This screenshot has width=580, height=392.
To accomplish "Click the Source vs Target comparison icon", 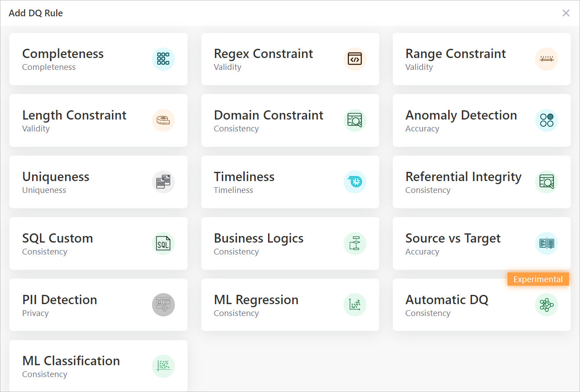I will point(547,243).
